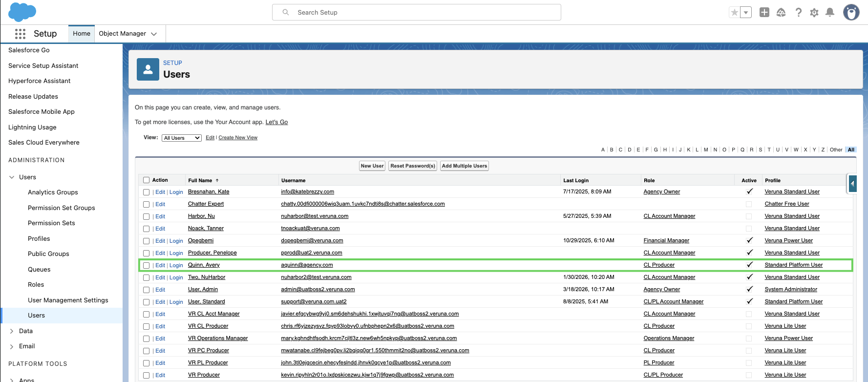Click the favorites star icon

[734, 13]
